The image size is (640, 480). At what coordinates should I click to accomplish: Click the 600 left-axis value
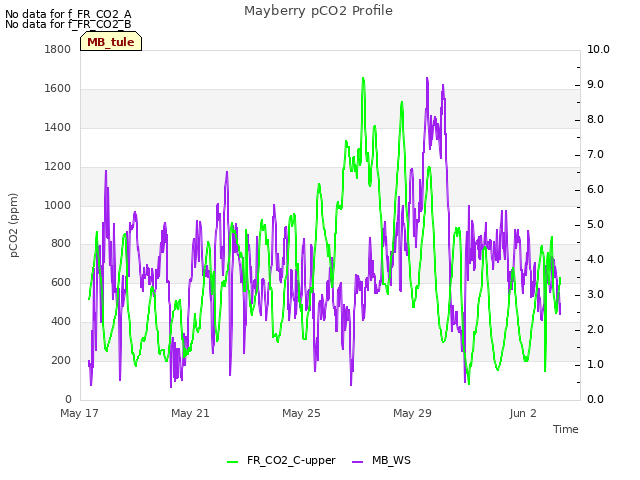click(61, 282)
